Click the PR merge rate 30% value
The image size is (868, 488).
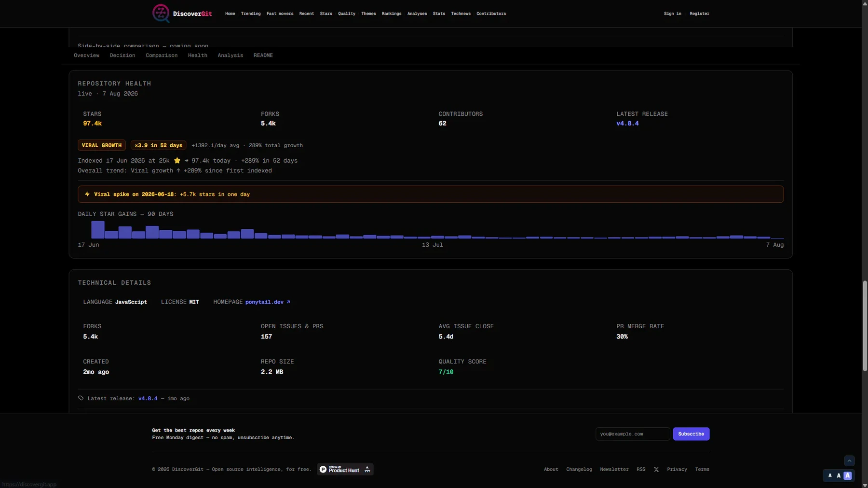[x=622, y=337]
